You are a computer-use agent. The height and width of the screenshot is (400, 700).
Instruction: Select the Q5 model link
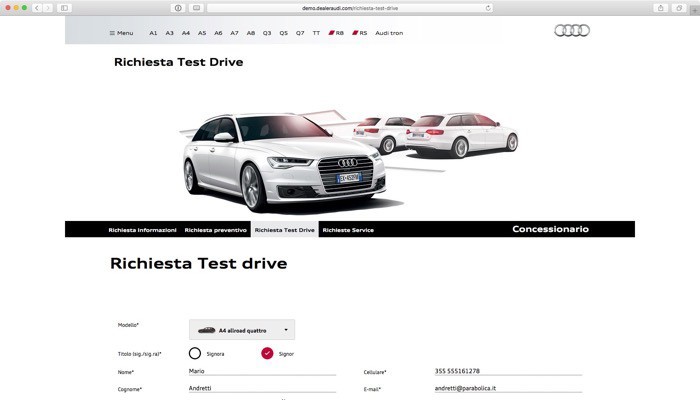(x=283, y=33)
